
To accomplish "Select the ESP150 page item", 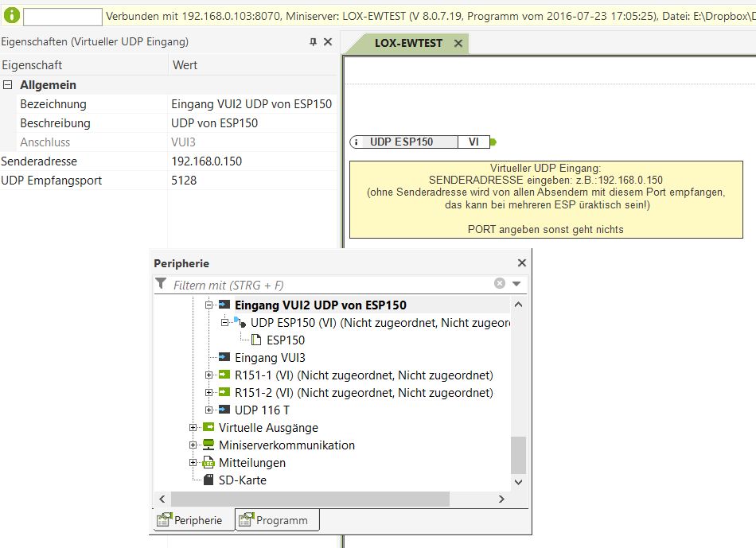I will [x=286, y=340].
